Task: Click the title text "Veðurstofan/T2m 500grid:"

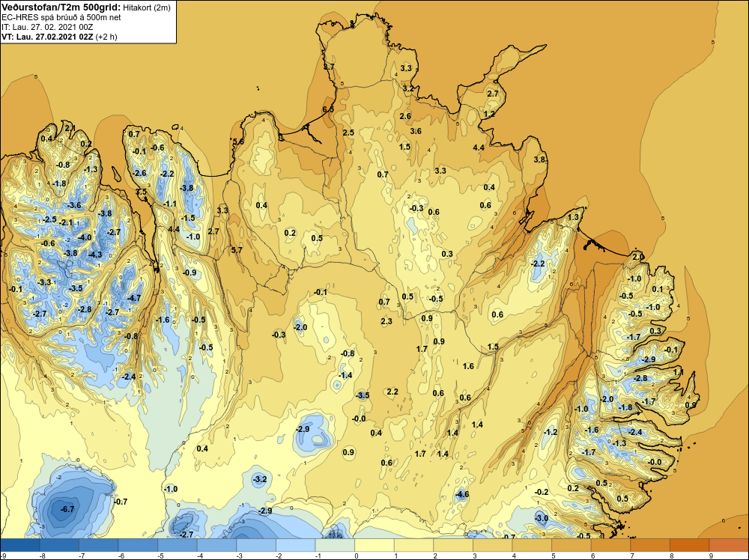Action: pos(61,7)
